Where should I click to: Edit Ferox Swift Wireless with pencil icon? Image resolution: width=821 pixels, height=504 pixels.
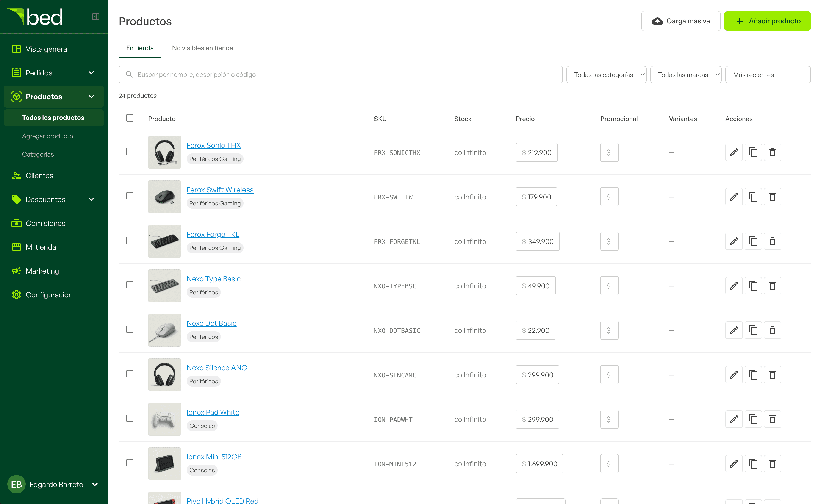[734, 197]
